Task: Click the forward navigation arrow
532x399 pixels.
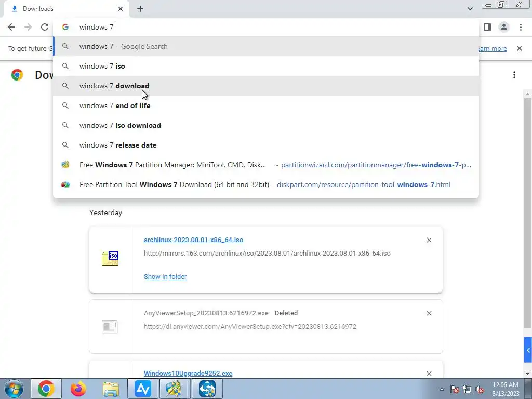Action: [28, 27]
